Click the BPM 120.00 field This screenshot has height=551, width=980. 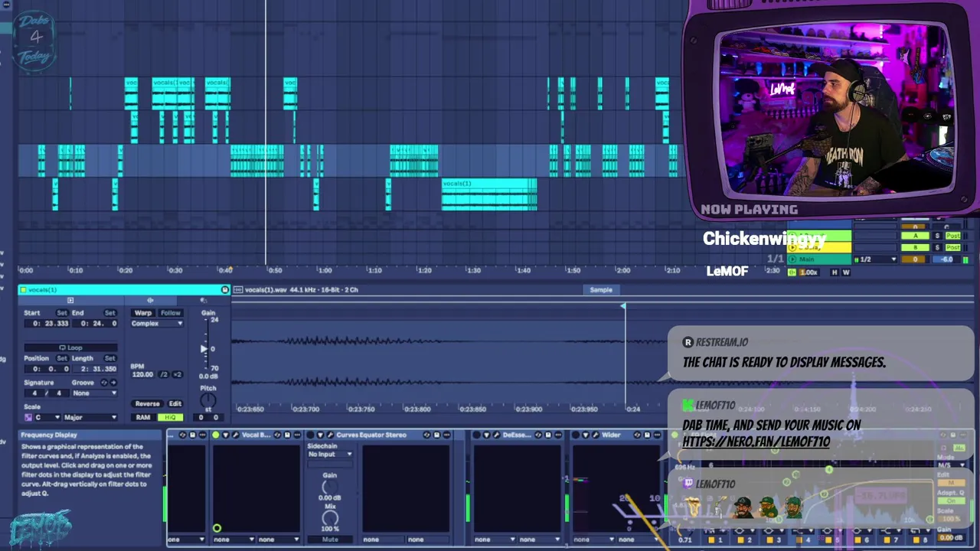coord(142,375)
